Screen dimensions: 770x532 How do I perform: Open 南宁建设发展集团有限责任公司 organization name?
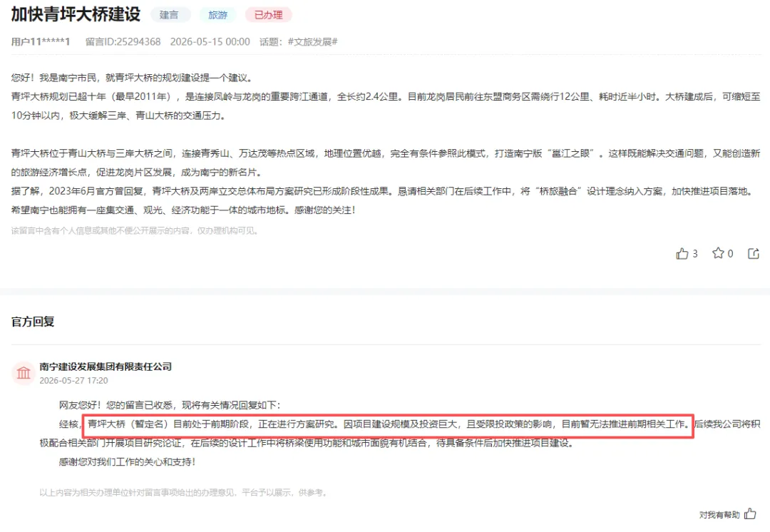(x=106, y=367)
